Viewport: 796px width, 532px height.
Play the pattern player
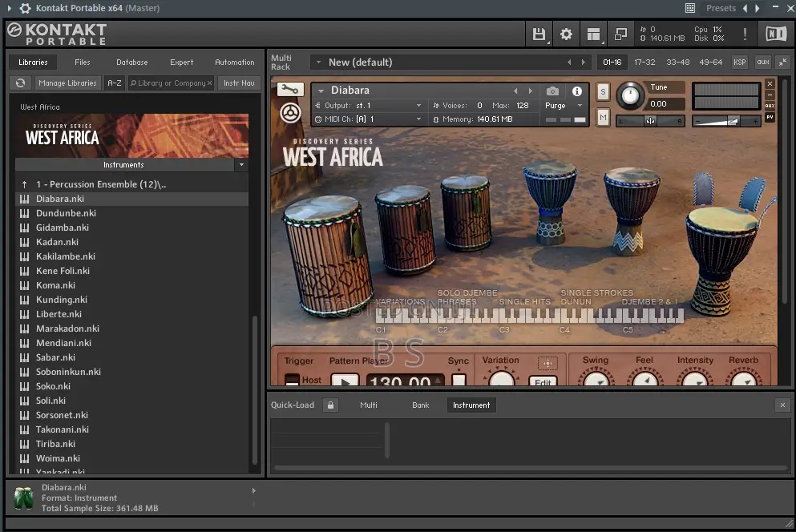pyautogui.click(x=345, y=381)
